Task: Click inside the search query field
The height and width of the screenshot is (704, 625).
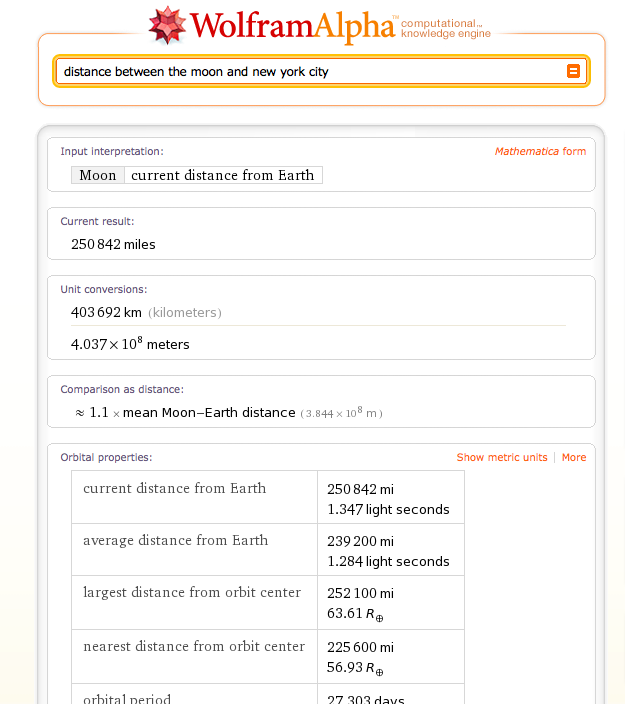Action: pyautogui.click(x=300, y=71)
